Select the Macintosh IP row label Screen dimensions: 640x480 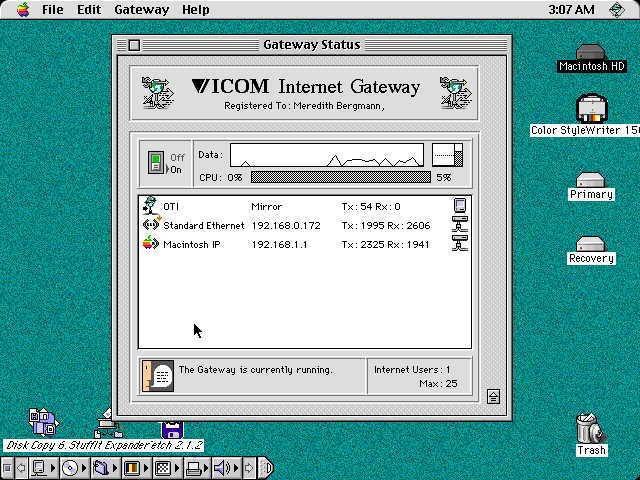pyautogui.click(x=191, y=244)
